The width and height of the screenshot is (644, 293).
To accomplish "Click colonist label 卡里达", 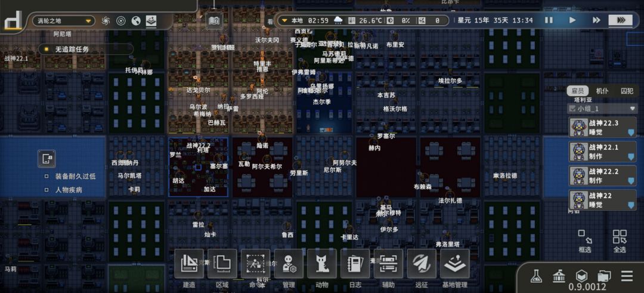I will click(349, 237).
